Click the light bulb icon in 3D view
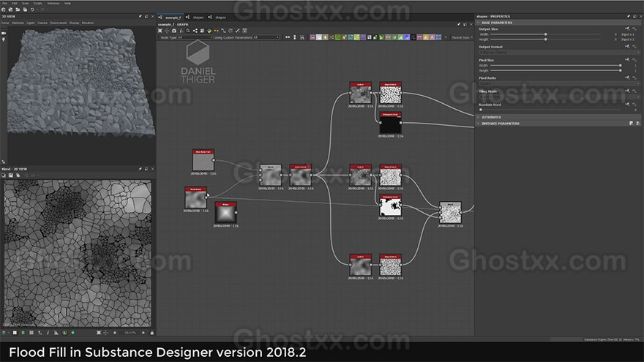This screenshot has height=362, width=644. click(4, 39)
